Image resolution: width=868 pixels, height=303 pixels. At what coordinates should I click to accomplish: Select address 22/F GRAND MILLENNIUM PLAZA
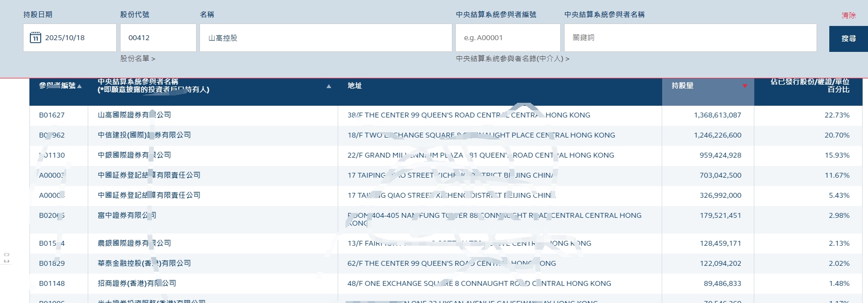(x=481, y=155)
